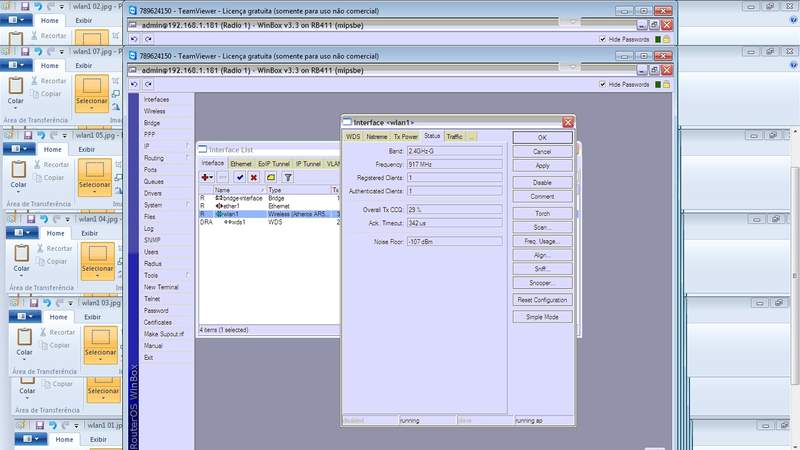Open the Ethernet tab in Interface List
This screenshot has width=800, height=450.
coord(241,164)
